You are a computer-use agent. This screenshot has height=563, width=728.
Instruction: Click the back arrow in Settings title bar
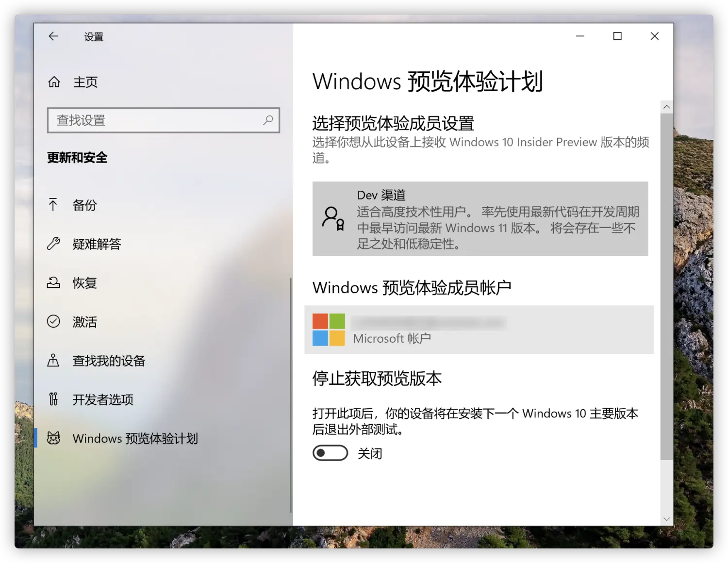53,36
